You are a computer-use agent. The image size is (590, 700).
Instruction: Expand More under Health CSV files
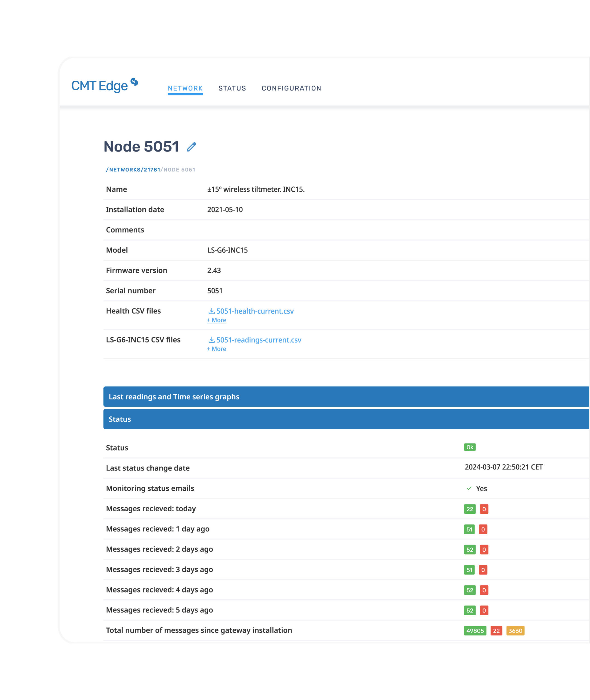pyautogui.click(x=217, y=320)
